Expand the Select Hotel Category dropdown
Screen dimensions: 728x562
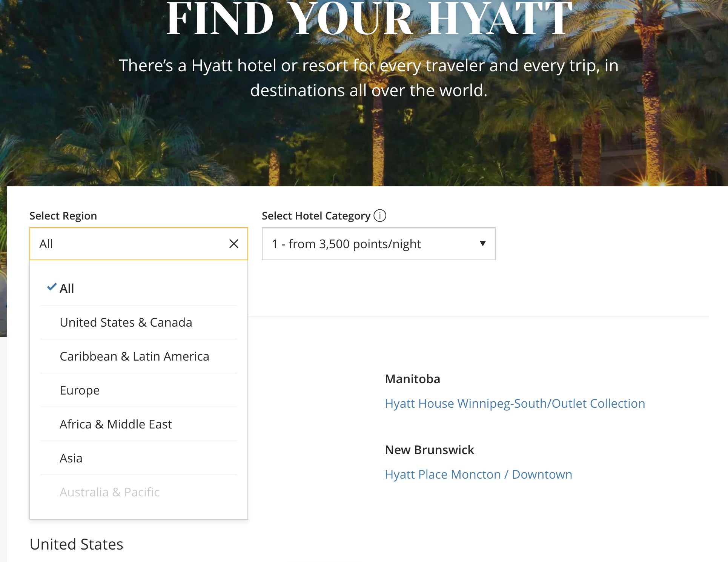(x=378, y=244)
